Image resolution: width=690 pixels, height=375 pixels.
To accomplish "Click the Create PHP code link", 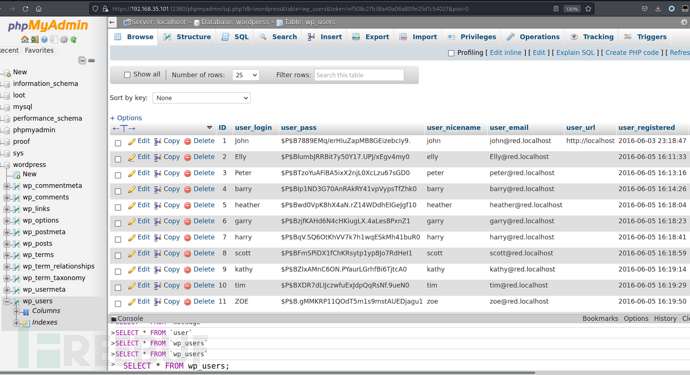I will tap(632, 52).
